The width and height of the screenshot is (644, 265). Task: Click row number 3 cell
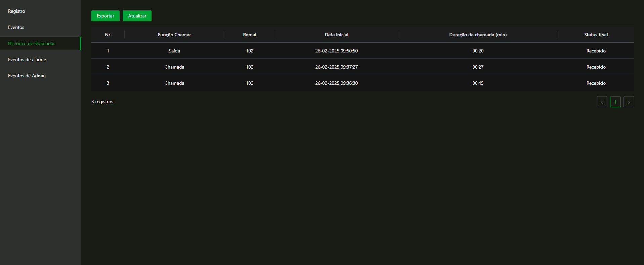(108, 83)
